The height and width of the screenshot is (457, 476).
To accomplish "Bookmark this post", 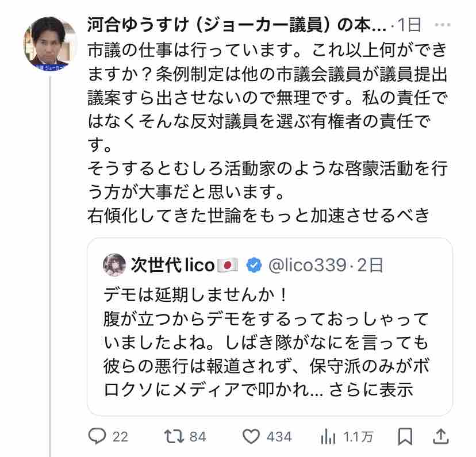I will 405,436.
